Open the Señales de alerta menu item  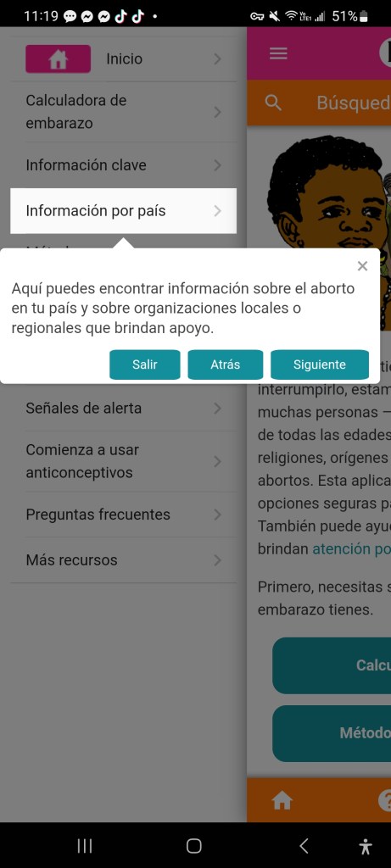(124, 408)
